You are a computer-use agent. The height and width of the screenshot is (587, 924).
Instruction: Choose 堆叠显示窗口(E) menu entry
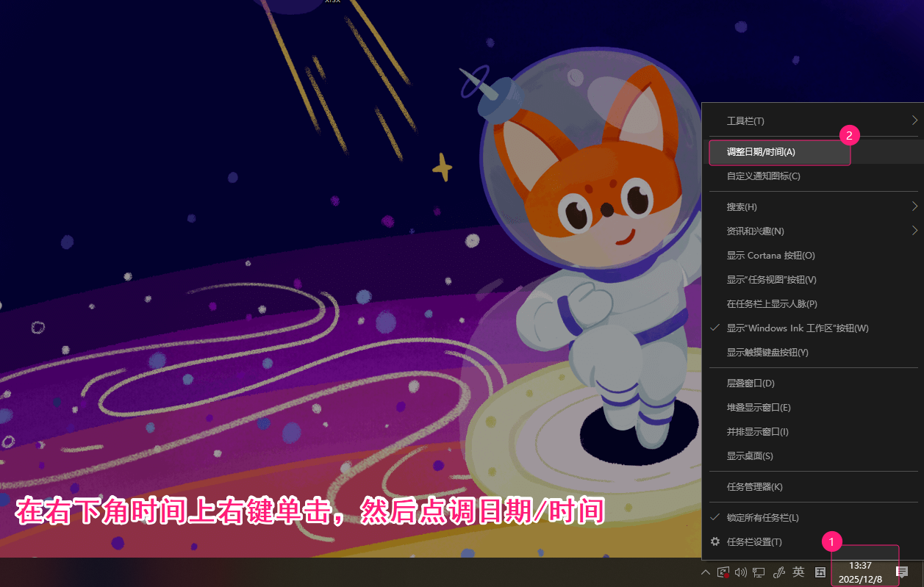[812, 407]
